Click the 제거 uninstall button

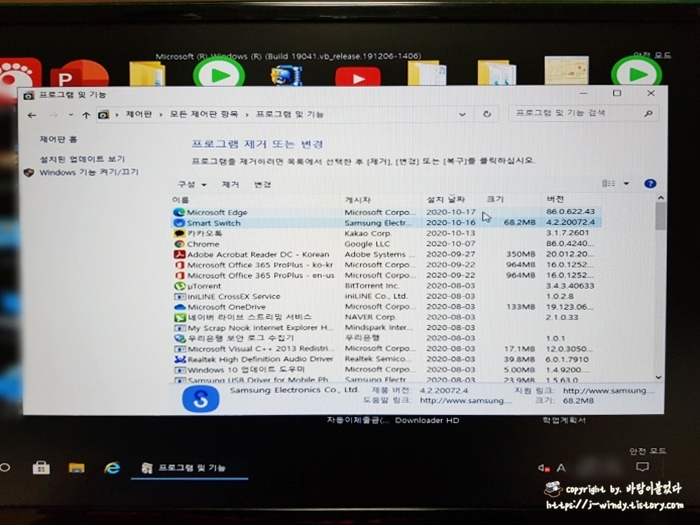[230, 184]
